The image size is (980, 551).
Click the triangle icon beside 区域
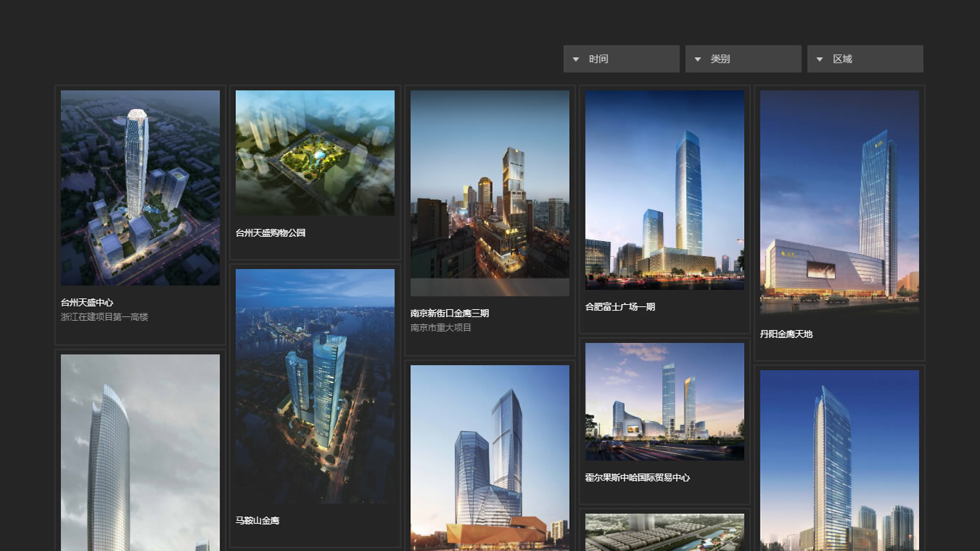click(x=819, y=60)
